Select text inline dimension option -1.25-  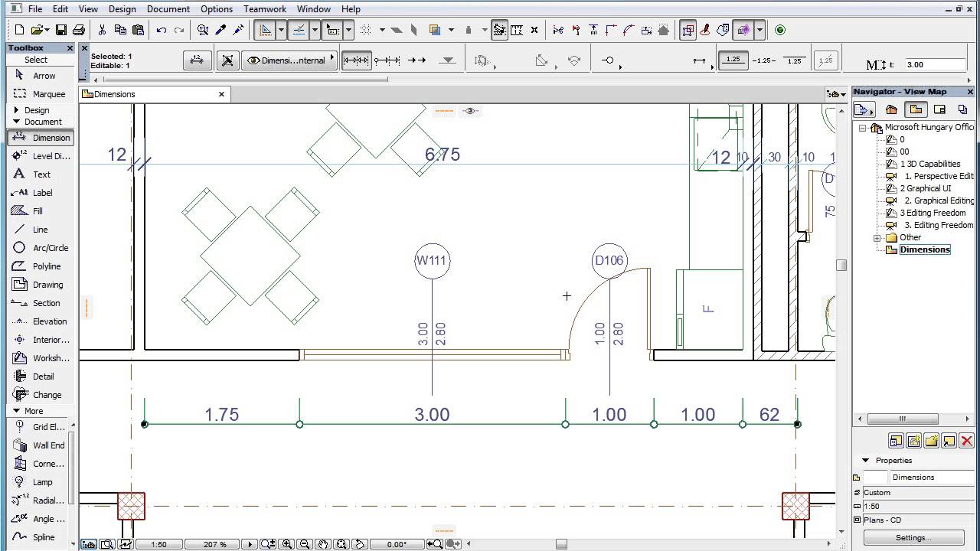pyautogui.click(x=763, y=60)
